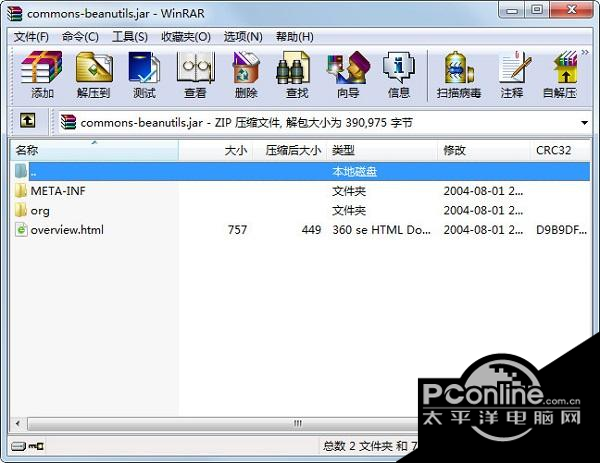Close the WinRAR window
This screenshot has height=463, width=600.
[x=571, y=10]
